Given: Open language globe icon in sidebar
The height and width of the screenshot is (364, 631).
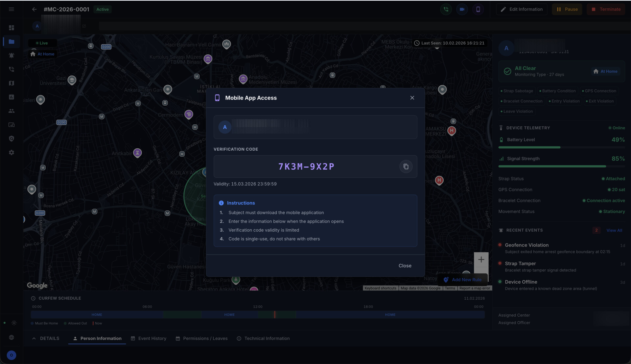Looking at the screenshot, I should (12, 337).
